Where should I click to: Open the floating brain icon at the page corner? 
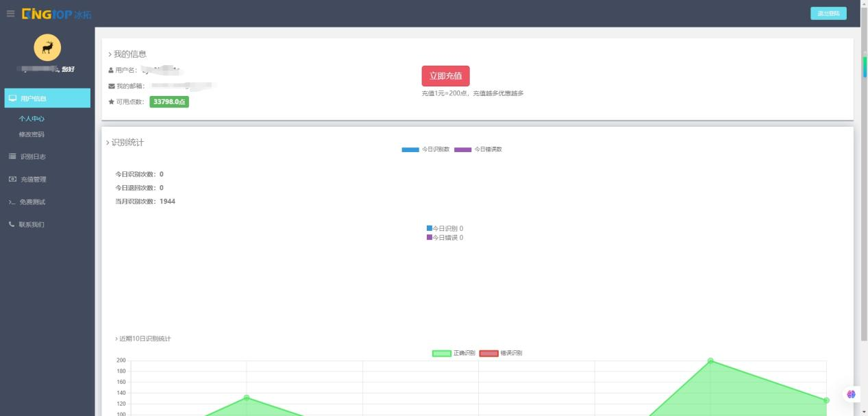coord(851,394)
